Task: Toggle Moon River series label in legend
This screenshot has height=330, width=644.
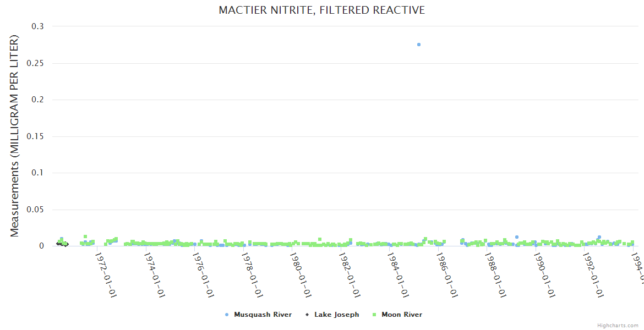Action: (x=401, y=315)
